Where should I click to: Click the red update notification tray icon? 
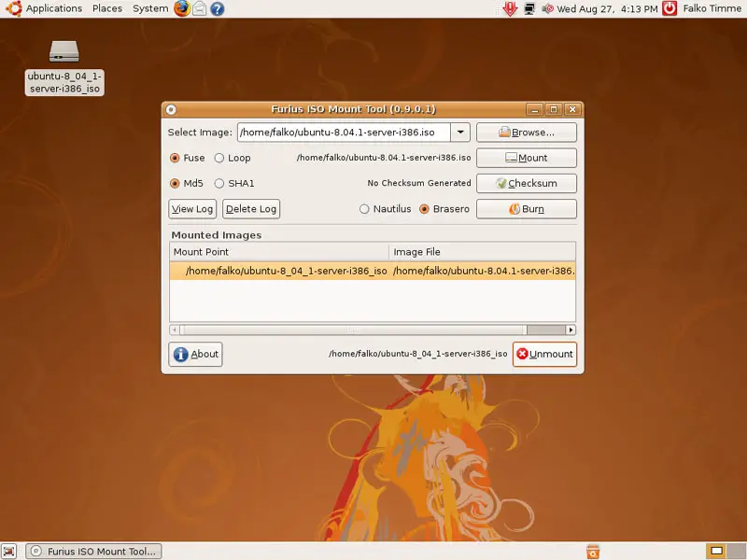[x=510, y=8]
